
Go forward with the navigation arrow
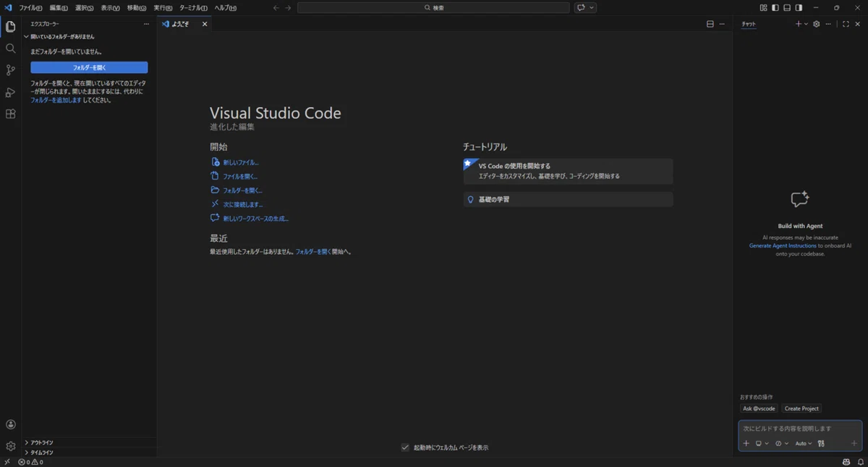click(x=288, y=7)
